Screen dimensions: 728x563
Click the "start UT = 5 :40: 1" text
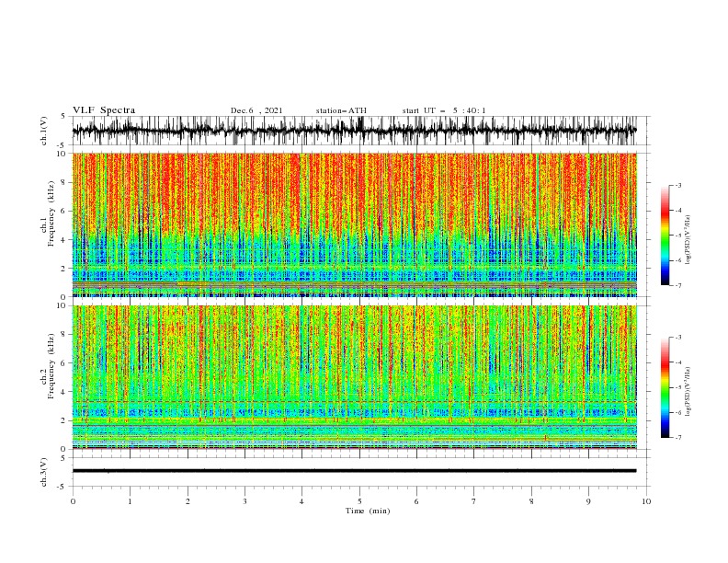[x=444, y=110]
